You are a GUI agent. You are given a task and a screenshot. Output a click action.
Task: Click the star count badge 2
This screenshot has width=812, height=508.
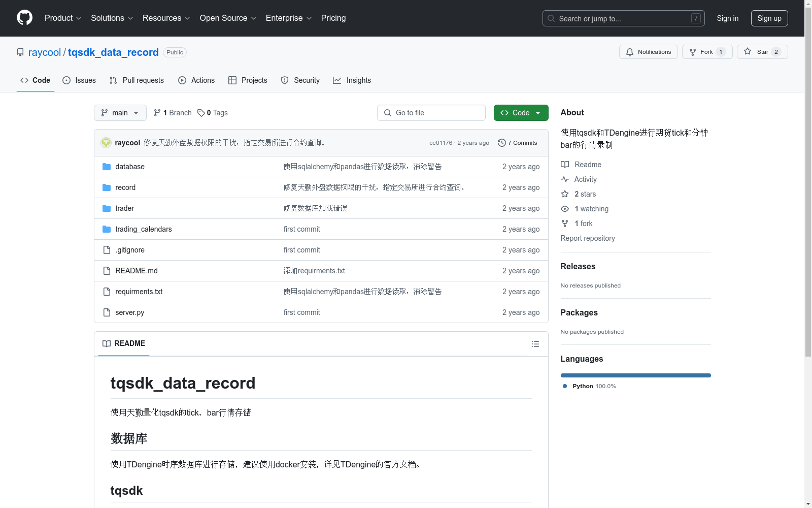click(776, 52)
